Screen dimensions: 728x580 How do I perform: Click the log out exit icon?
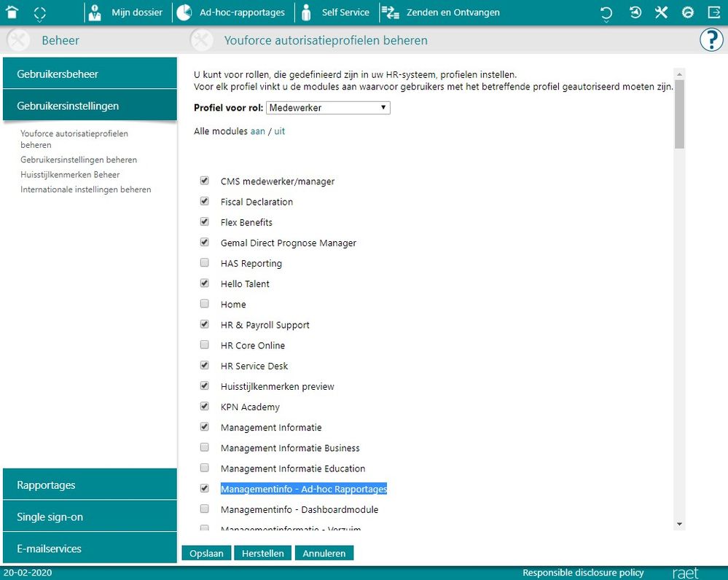[x=714, y=12]
